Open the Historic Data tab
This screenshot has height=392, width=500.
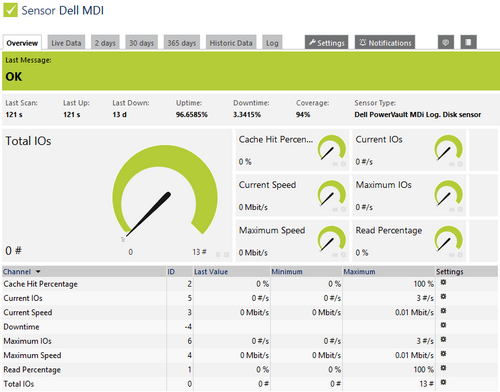231,43
